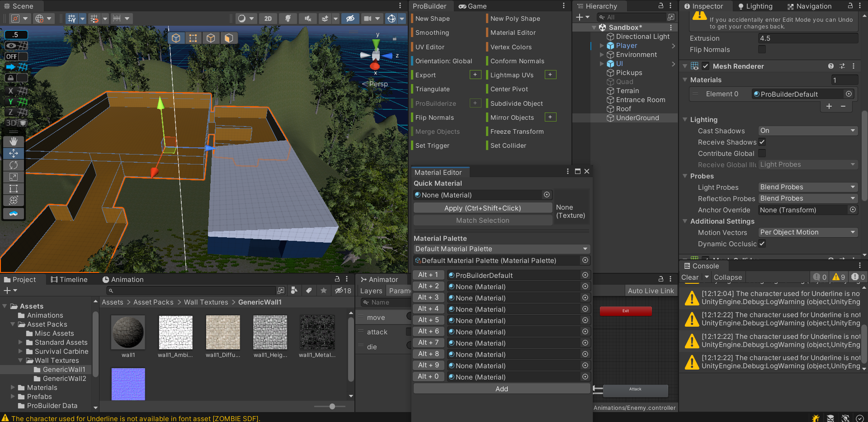The height and width of the screenshot is (422, 868).
Task: Click the wall1 material thumbnail
Action: [128, 332]
